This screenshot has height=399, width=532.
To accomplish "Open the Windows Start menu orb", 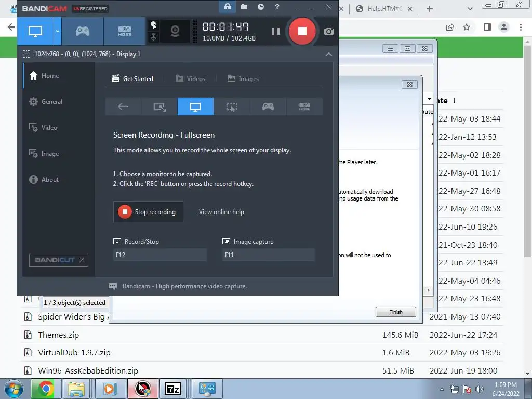I will coord(14,389).
